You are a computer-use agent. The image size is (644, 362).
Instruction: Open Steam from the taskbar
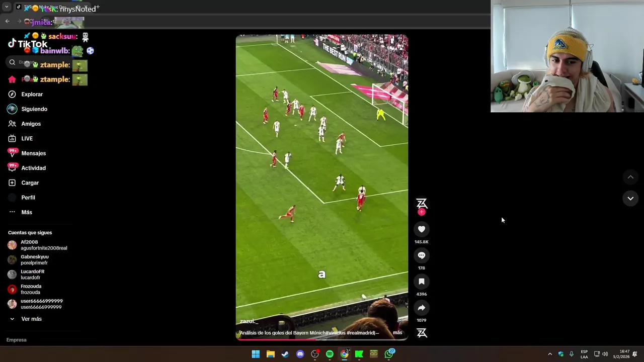pos(285,354)
